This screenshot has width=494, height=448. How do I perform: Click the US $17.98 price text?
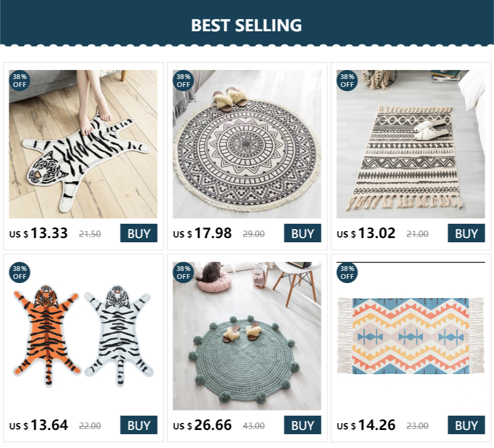(x=202, y=233)
